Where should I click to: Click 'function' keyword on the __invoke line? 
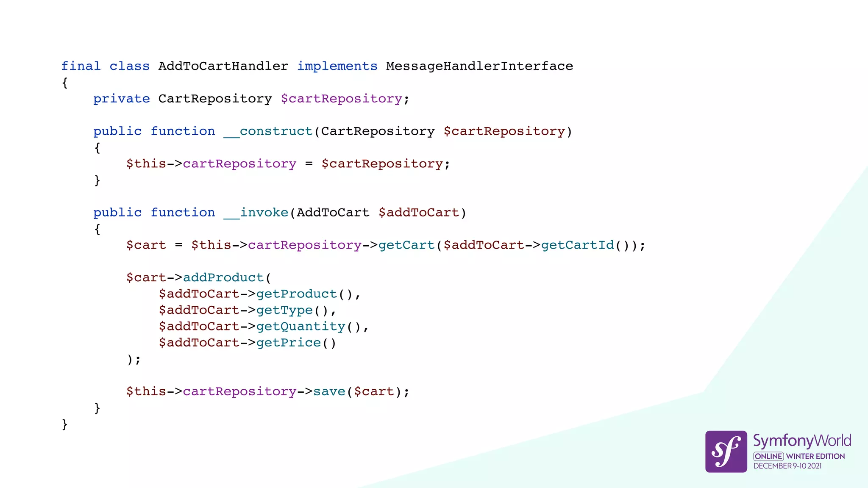pos(183,213)
